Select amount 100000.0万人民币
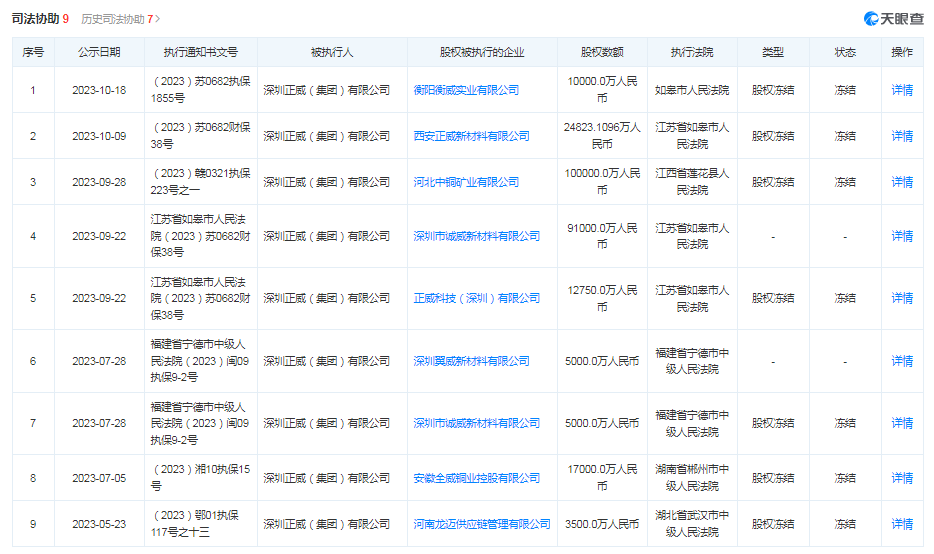Viewport: 934px width, 554px height. 602,182
